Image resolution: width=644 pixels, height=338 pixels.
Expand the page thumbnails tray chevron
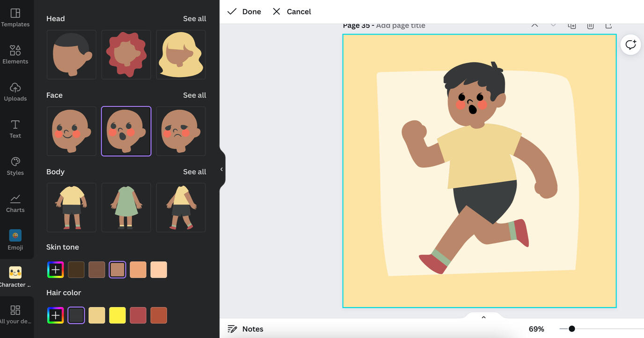click(x=483, y=317)
